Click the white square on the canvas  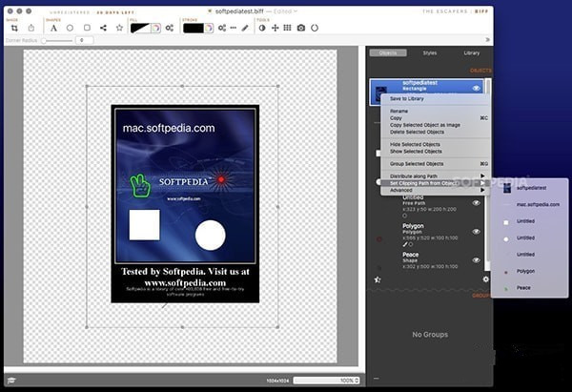[x=145, y=224]
